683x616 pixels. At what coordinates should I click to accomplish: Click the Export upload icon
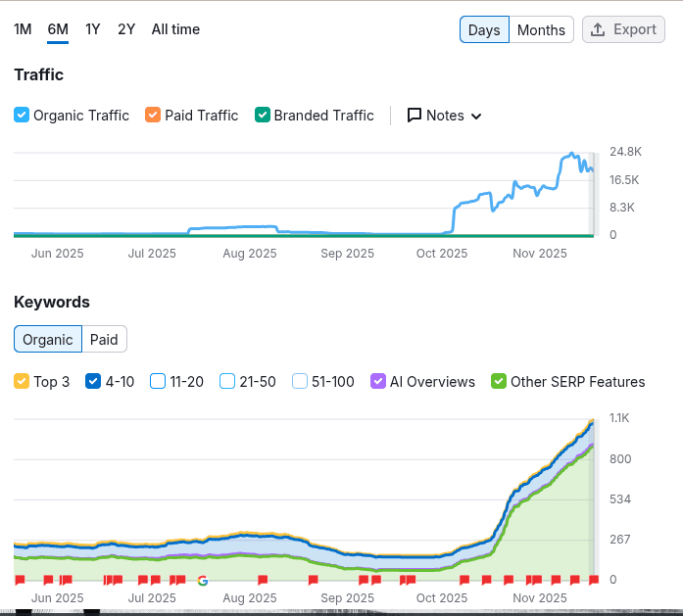pos(598,29)
